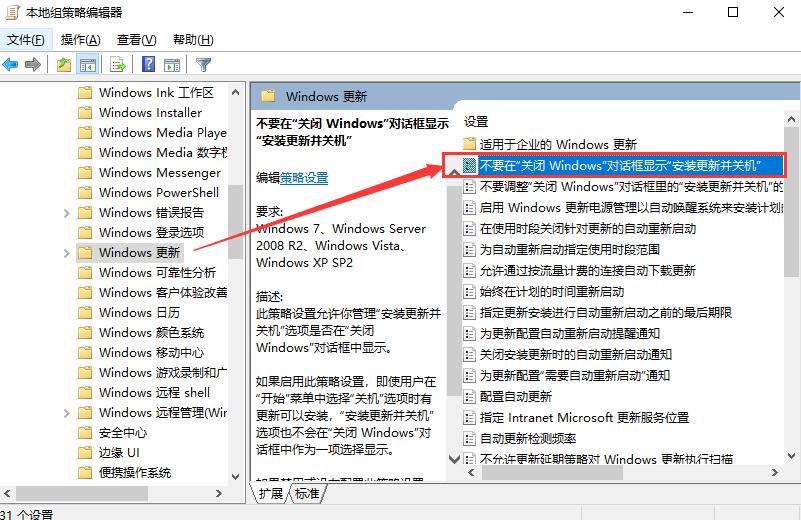
Task: Click the 设置 column header
Action: (476, 121)
